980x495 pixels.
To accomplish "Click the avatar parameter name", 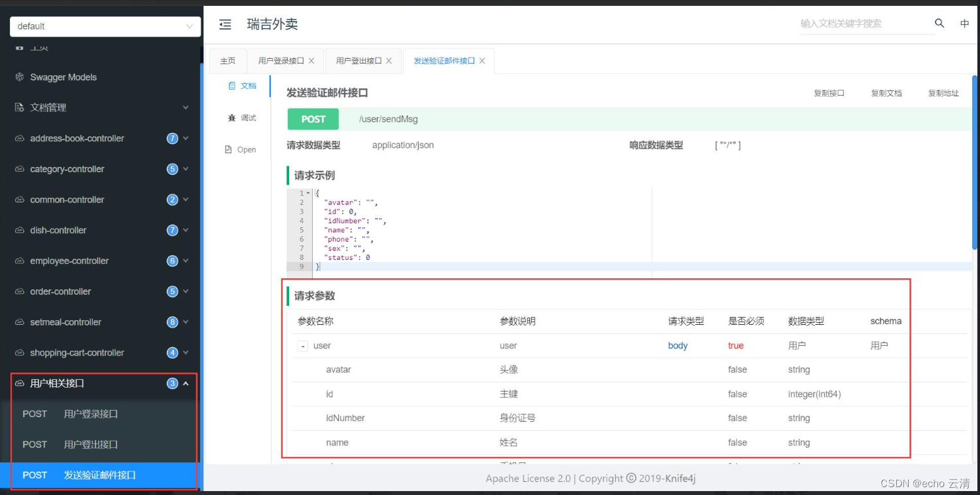I will (339, 370).
